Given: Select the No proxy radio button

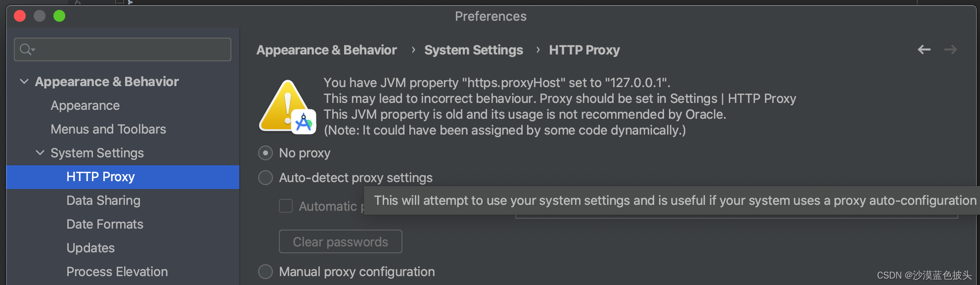Looking at the screenshot, I should point(266,153).
